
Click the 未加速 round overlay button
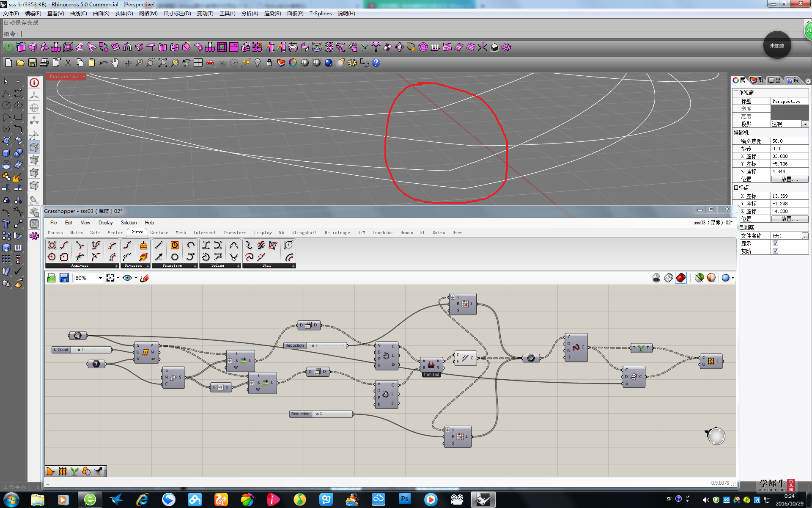(777, 45)
